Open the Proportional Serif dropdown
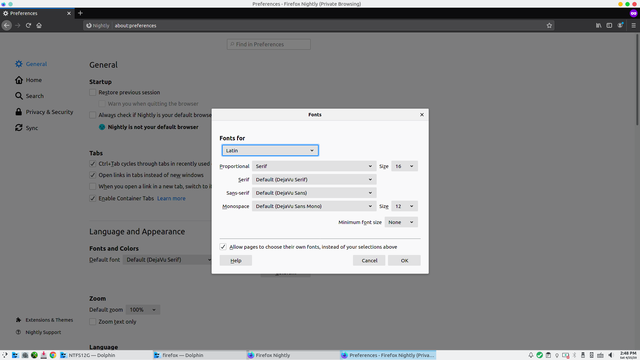The height and width of the screenshot is (360, 640). 314,166
